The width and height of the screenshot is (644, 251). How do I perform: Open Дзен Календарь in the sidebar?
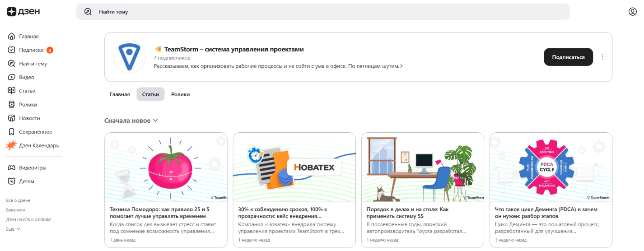39,145
